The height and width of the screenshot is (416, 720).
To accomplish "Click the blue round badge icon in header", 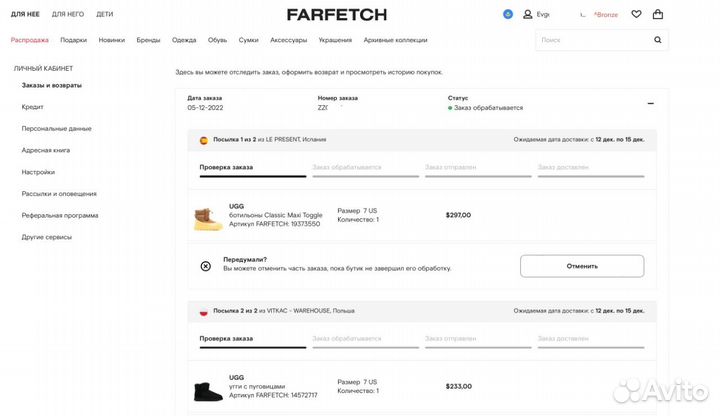I will click(507, 15).
